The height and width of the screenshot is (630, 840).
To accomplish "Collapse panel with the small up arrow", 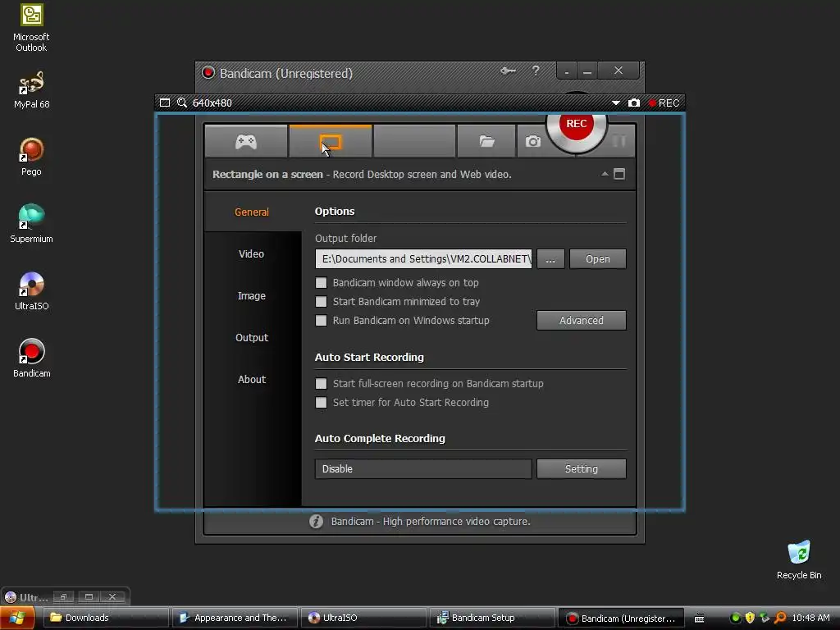I will pyautogui.click(x=605, y=174).
